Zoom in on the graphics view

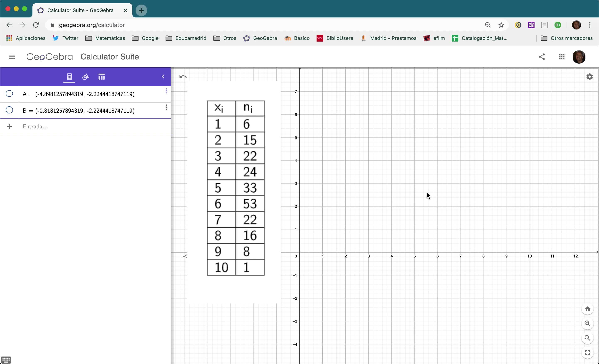click(587, 323)
